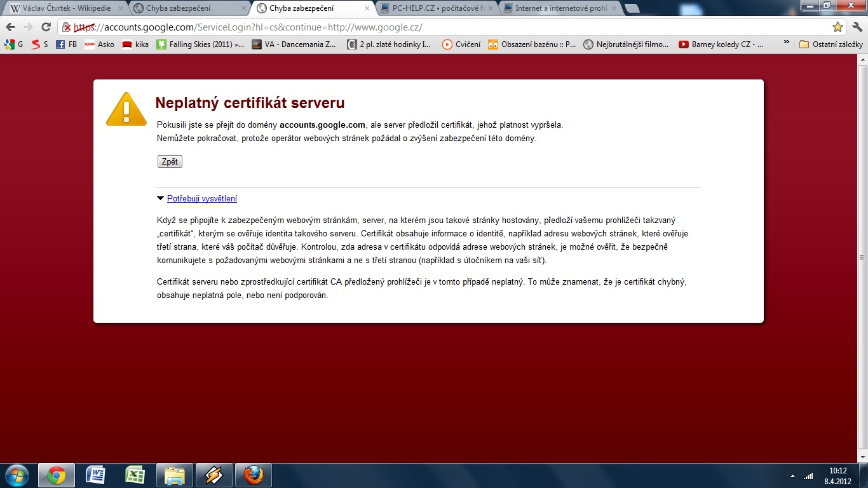
Task: Open Excel from the taskbar
Action: pyautogui.click(x=135, y=475)
